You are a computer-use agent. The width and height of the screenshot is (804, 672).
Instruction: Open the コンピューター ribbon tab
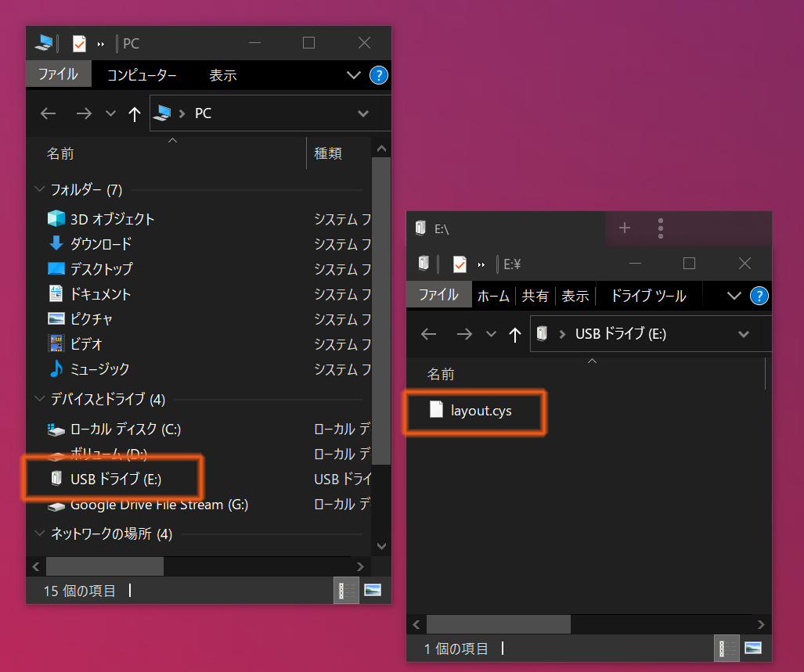[x=142, y=75]
